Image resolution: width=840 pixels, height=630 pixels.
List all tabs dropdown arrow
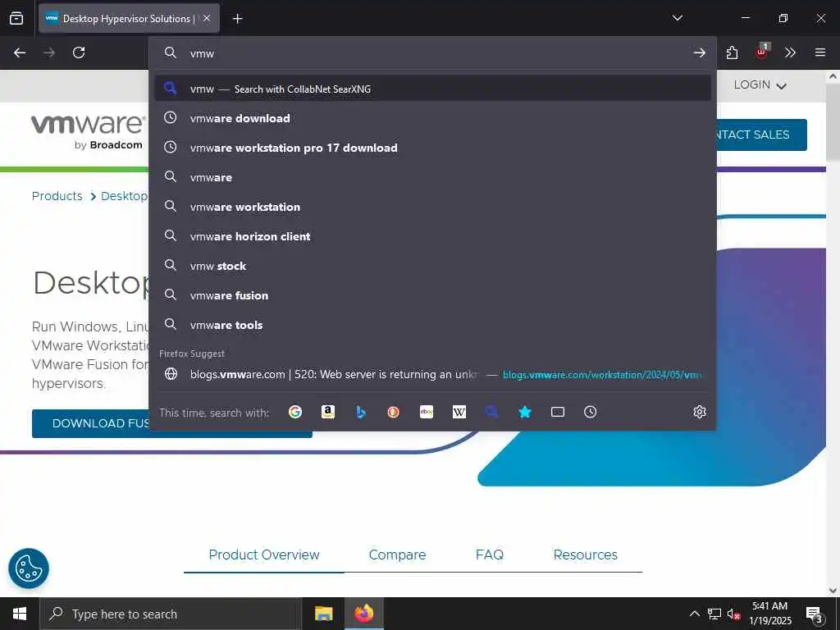(677, 18)
